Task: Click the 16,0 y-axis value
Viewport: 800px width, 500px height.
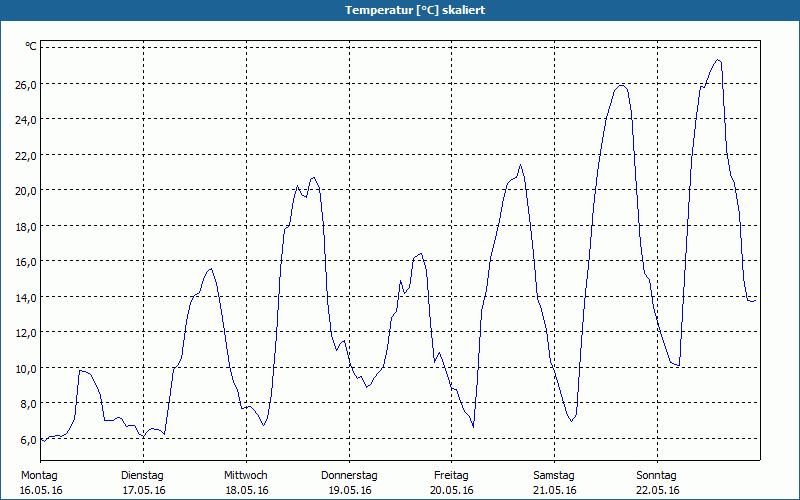Action: click(26, 262)
